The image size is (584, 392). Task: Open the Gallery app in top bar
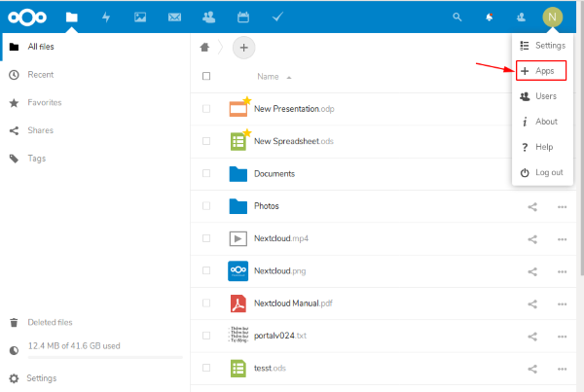tap(139, 17)
